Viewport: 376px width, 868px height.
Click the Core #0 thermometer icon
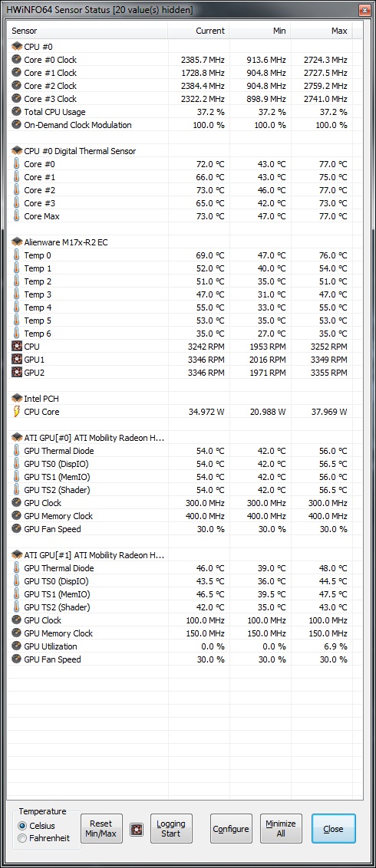click(x=17, y=164)
